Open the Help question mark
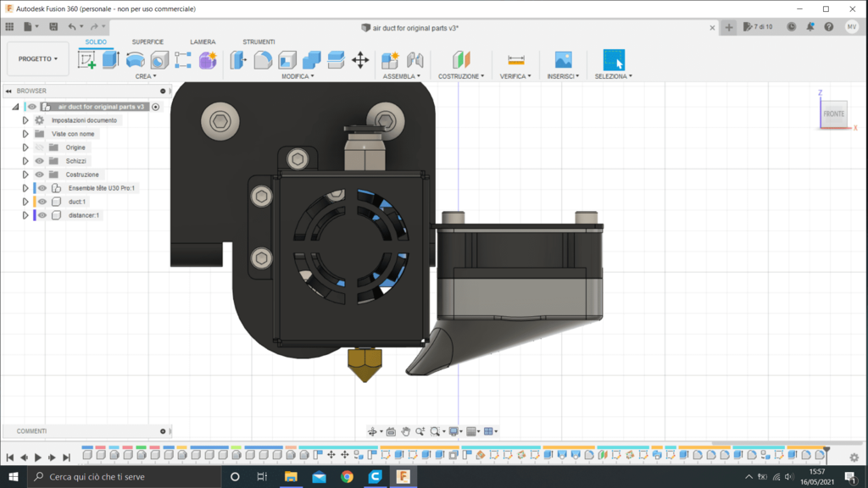 pyautogui.click(x=829, y=26)
